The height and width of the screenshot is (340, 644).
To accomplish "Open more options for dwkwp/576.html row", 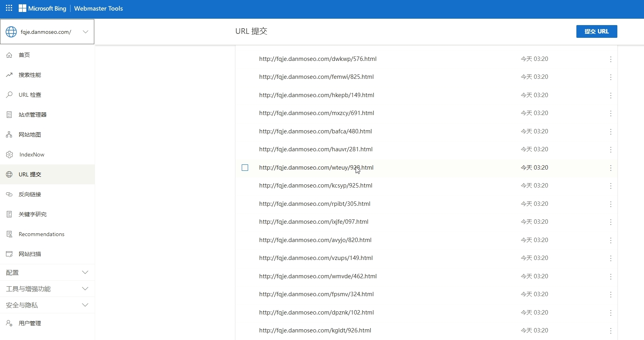I will coord(611,59).
